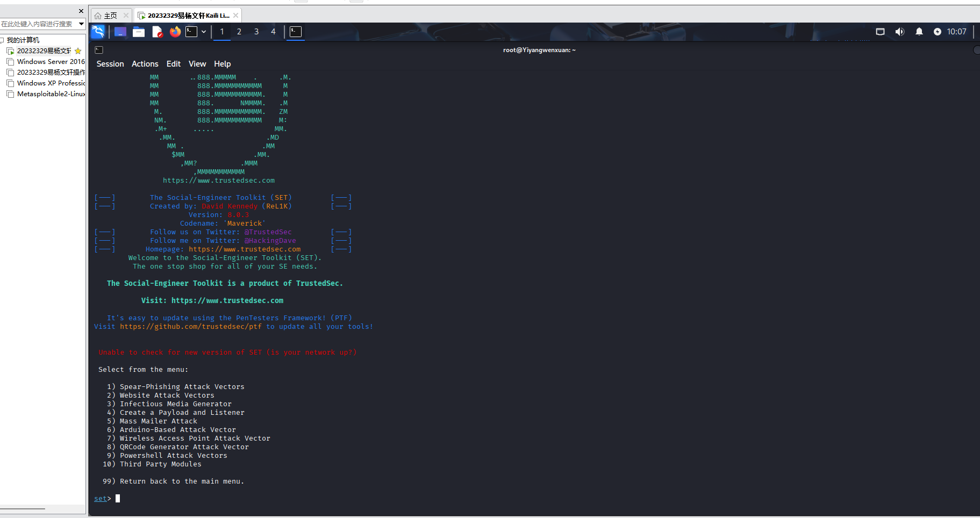This screenshot has height=518, width=980.
Task: Click the power manager tray icon
Action: click(938, 32)
